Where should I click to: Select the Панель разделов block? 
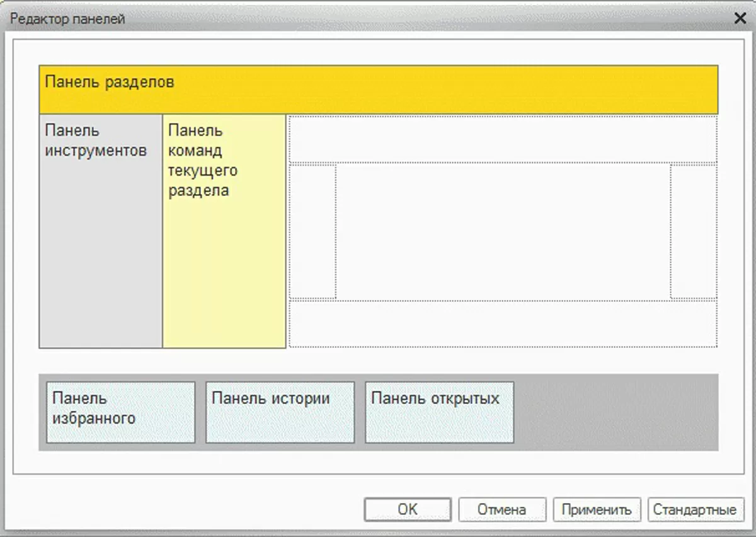378,89
